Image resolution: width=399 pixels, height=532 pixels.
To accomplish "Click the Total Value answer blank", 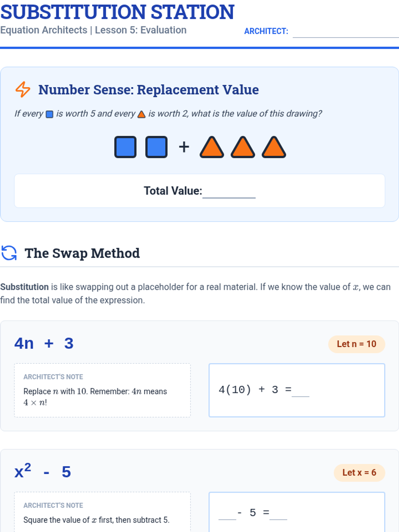I will [229, 192].
